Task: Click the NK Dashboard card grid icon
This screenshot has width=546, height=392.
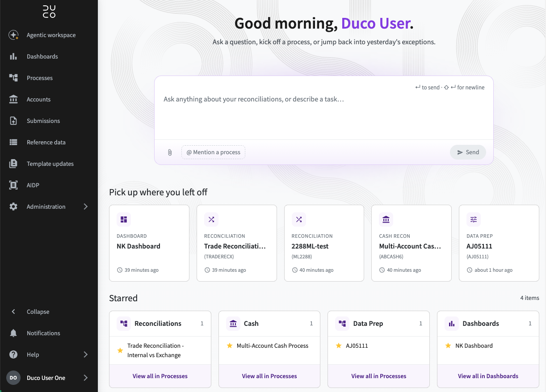Action: [x=124, y=219]
